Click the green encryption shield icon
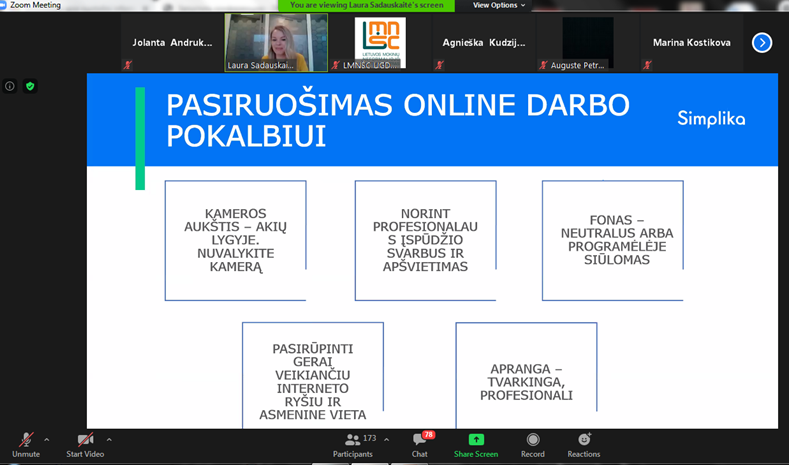789x467 pixels. [30, 86]
